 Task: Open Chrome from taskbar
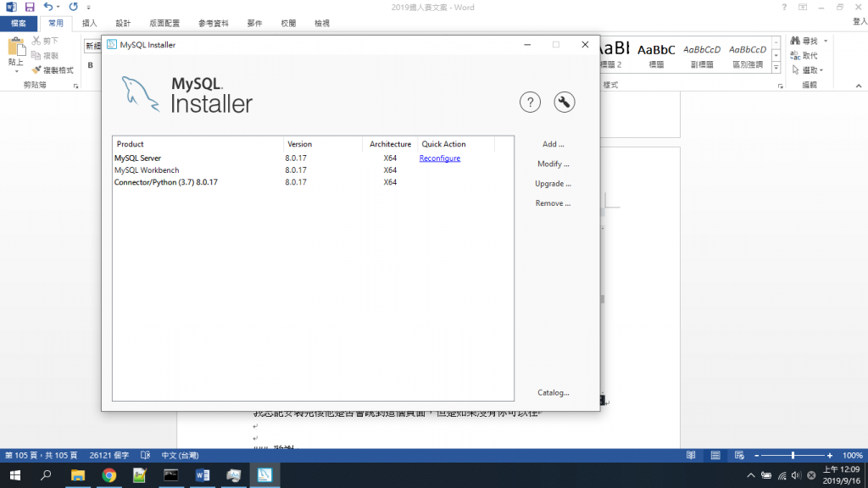click(109, 475)
